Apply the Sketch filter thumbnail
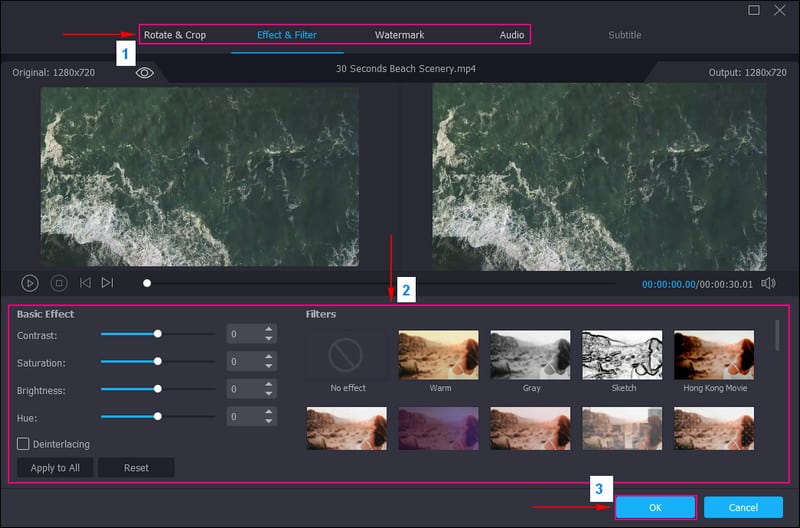800x528 pixels. coord(623,353)
